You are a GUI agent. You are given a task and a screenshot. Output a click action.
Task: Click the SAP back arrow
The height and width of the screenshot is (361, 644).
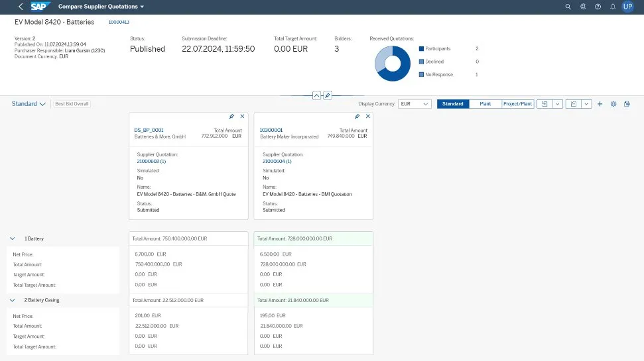click(x=21, y=7)
